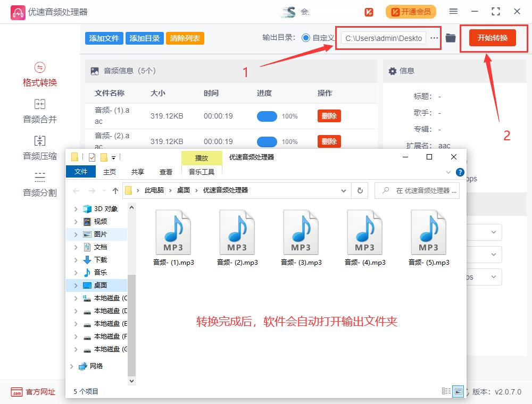Viewport: 532px width, 404px height.
Task: Expand the Explorer ribbon chevron
Action: 448,172
